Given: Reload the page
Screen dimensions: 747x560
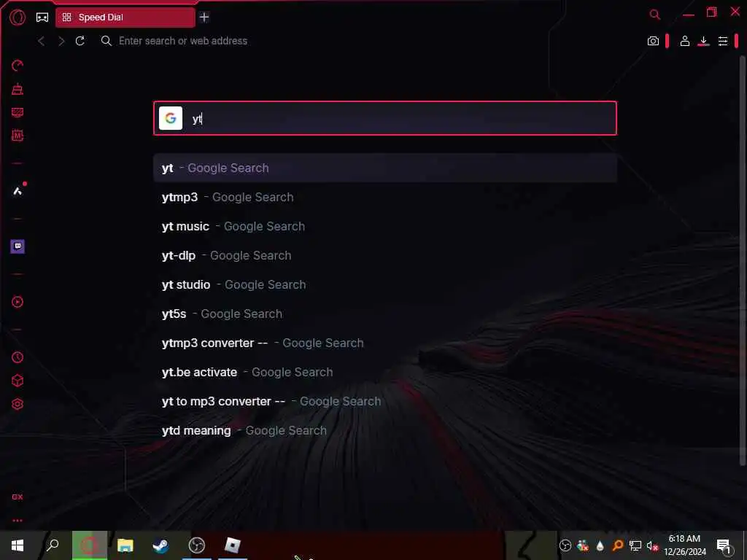Looking at the screenshot, I should click(80, 41).
